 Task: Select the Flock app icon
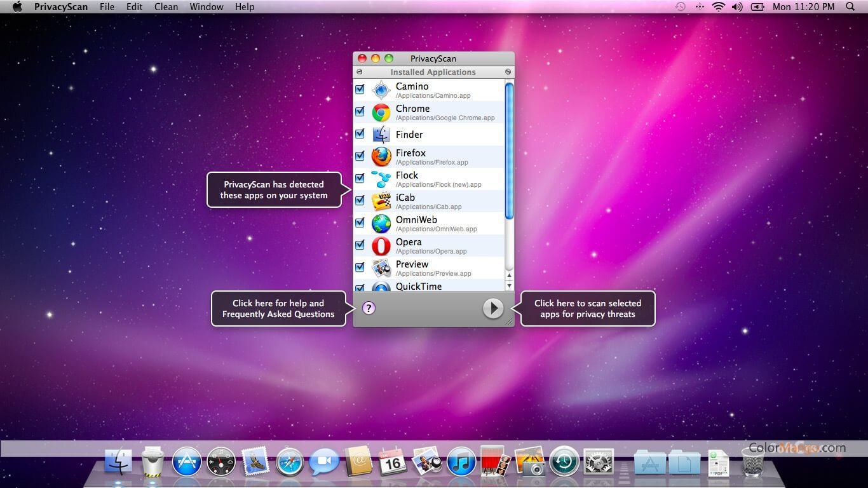click(x=381, y=179)
